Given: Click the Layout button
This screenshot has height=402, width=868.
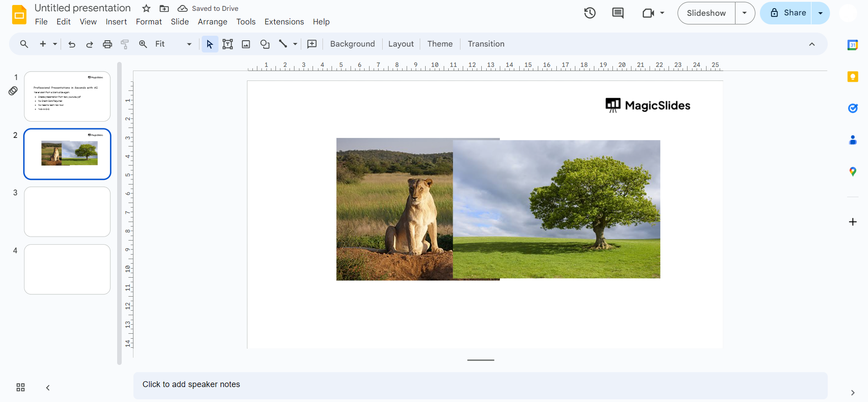Looking at the screenshot, I should point(401,44).
